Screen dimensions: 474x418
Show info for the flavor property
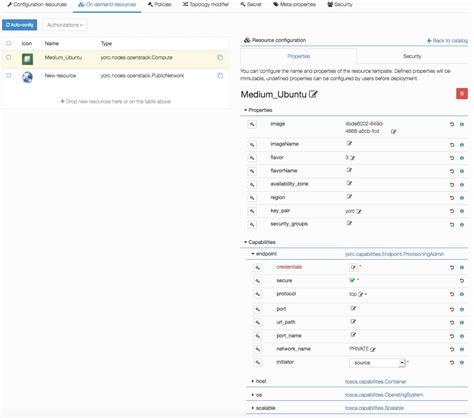462,158
